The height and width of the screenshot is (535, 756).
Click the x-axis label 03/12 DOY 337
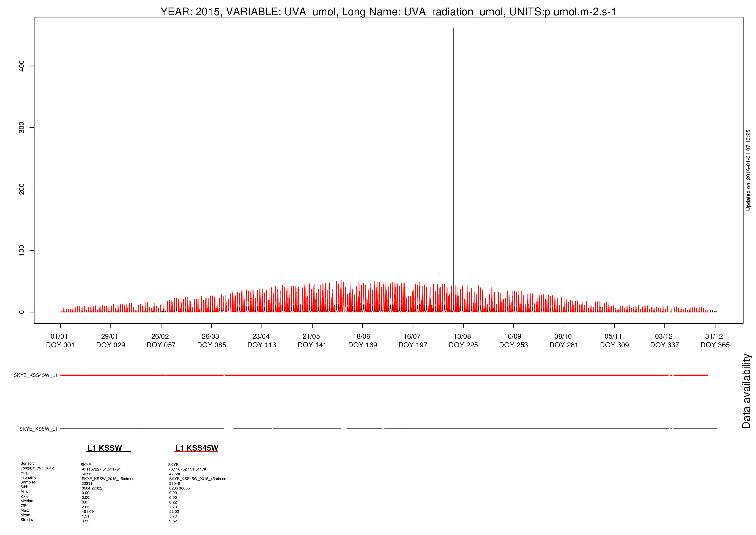coord(665,341)
